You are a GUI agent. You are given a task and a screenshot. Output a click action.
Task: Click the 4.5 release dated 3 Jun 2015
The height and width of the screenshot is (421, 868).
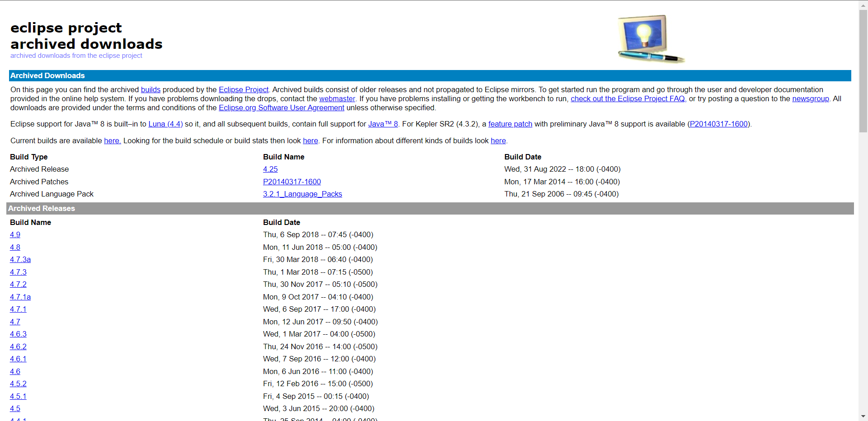pos(15,408)
